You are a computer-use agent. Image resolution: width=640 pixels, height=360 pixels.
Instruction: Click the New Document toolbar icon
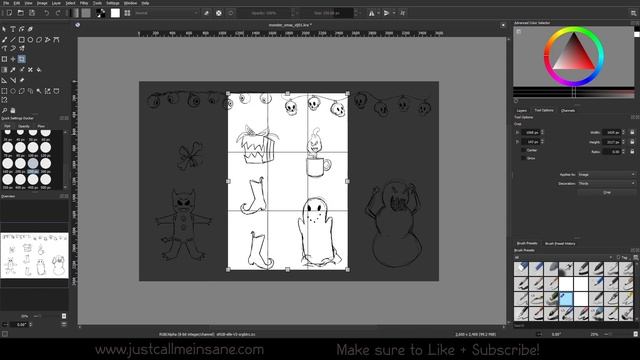[9, 13]
